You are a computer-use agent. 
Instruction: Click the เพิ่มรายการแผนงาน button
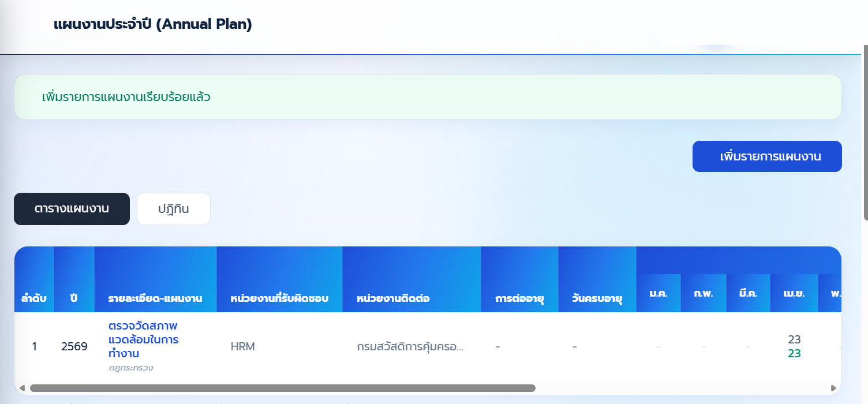pos(767,156)
